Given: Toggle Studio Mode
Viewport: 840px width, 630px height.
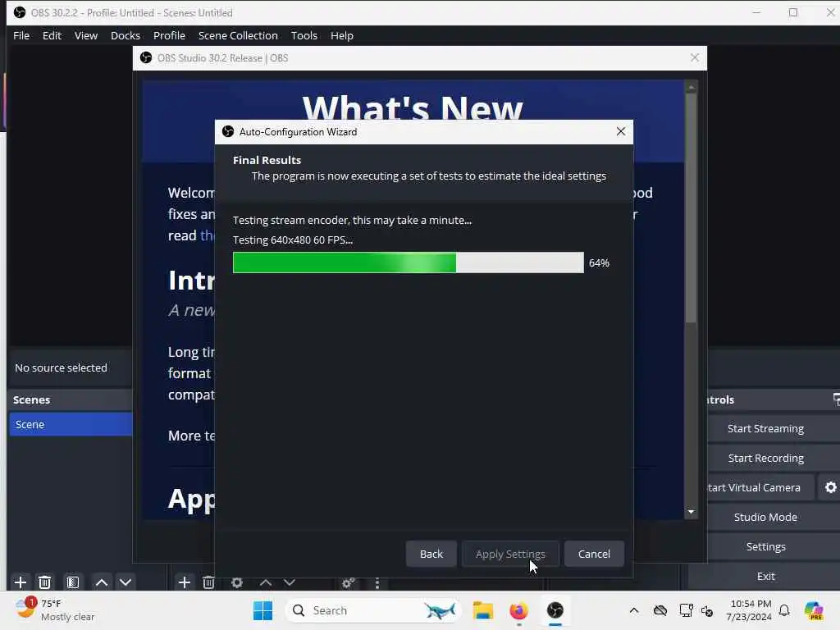Looking at the screenshot, I should click(765, 517).
